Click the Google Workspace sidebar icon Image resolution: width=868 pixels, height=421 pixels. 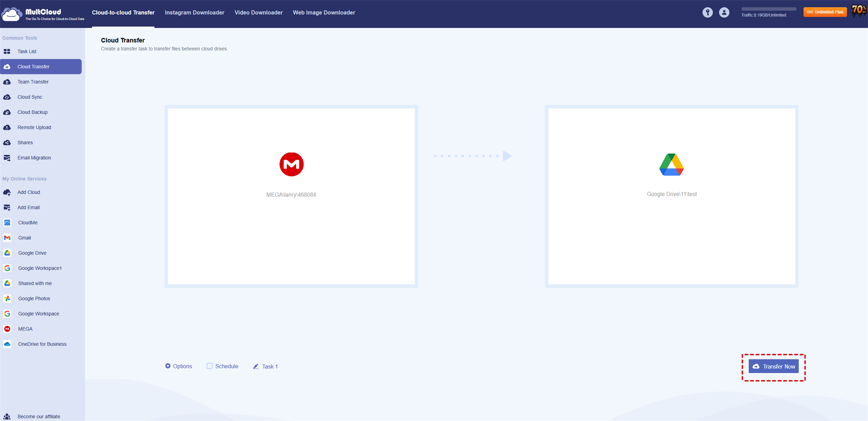click(x=7, y=314)
